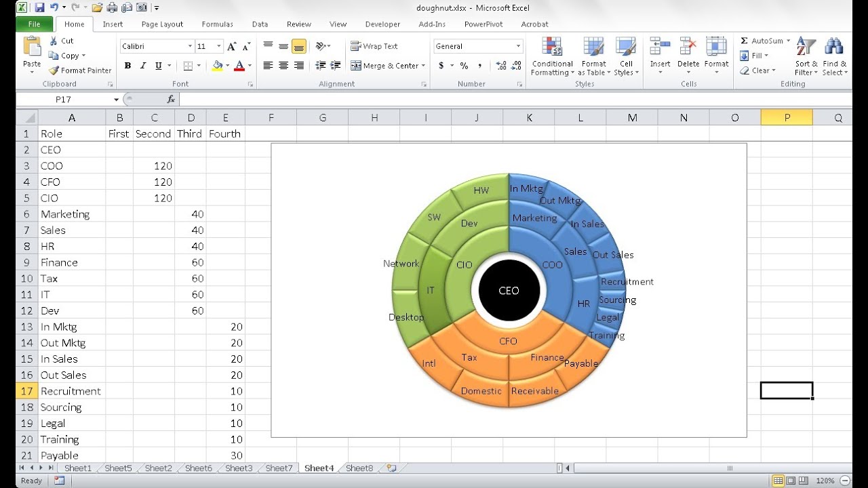
Task: Open Find & Select options
Action: point(835,57)
